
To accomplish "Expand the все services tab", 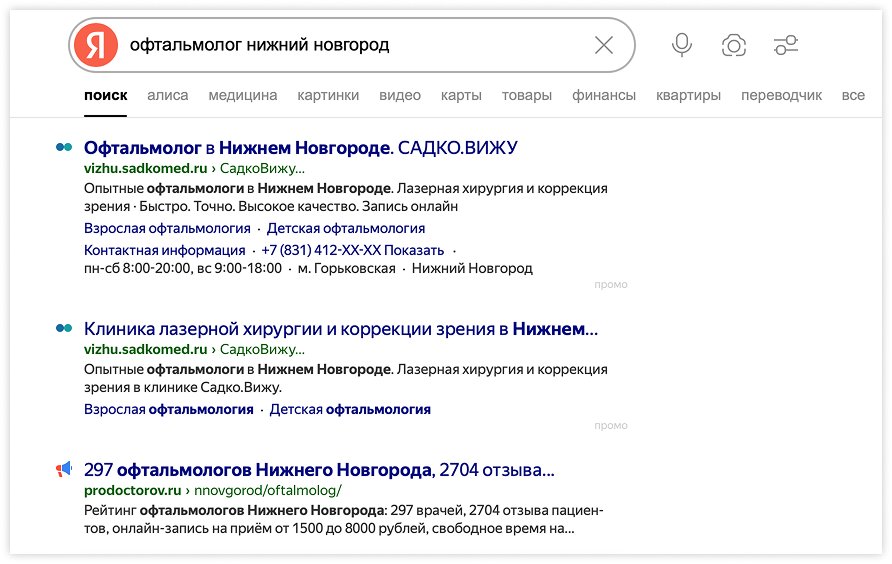I will (853, 95).
